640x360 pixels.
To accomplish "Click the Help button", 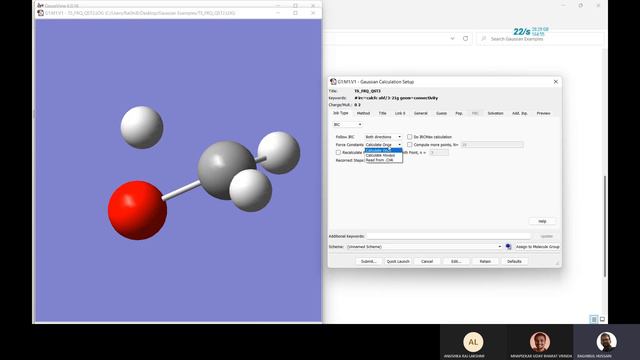I will point(542,221).
